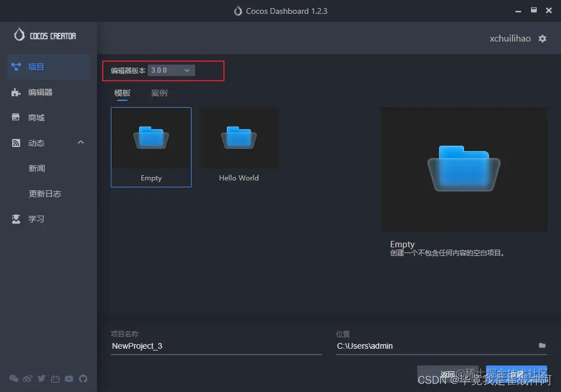561x392 pixels.
Task: Click the xchuilihao account name
Action: coord(510,39)
